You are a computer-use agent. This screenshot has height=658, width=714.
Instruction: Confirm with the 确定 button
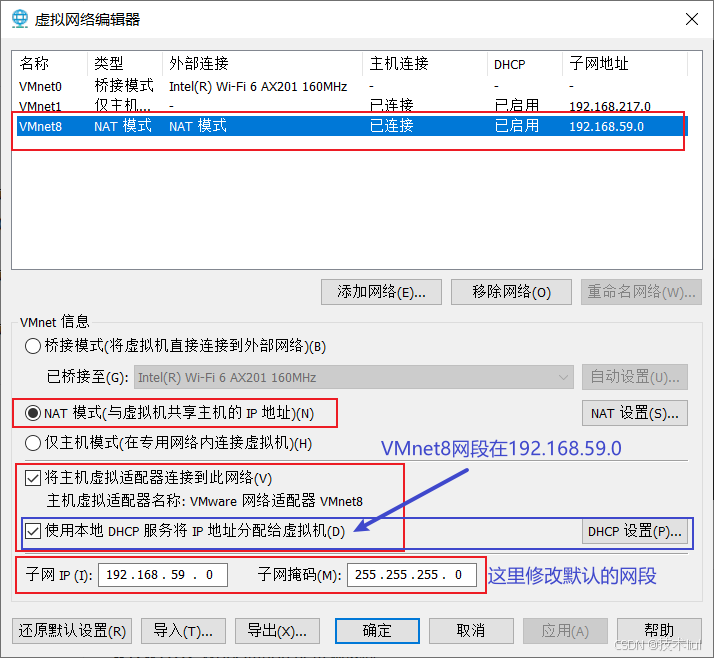pyautogui.click(x=377, y=631)
